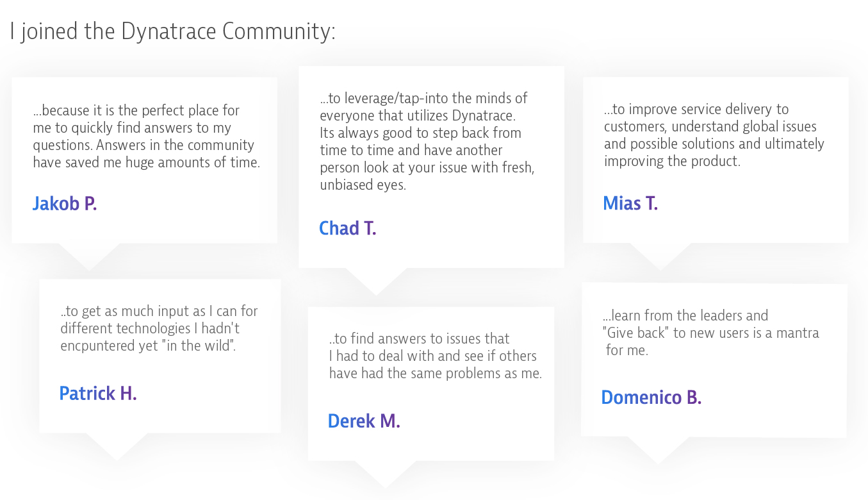Click the Jakob P. name link

[x=65, y=204]
